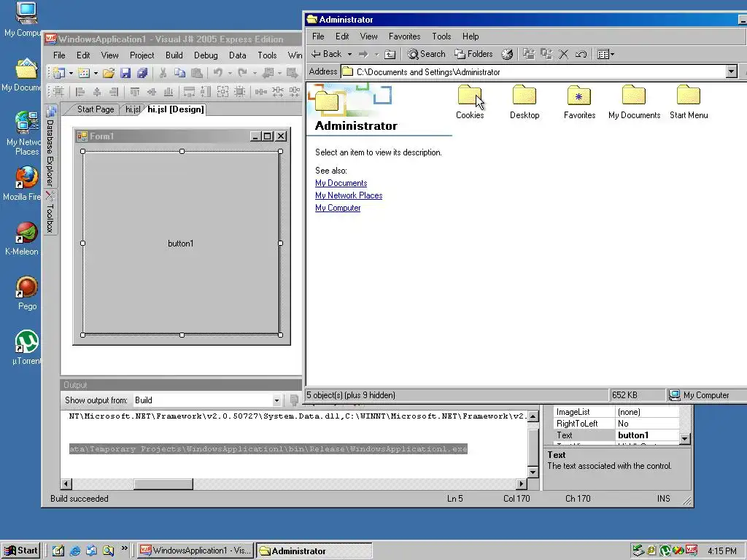Open the Toolbox side panel
Screen dimensions: 747x560
tap(50, 212)
